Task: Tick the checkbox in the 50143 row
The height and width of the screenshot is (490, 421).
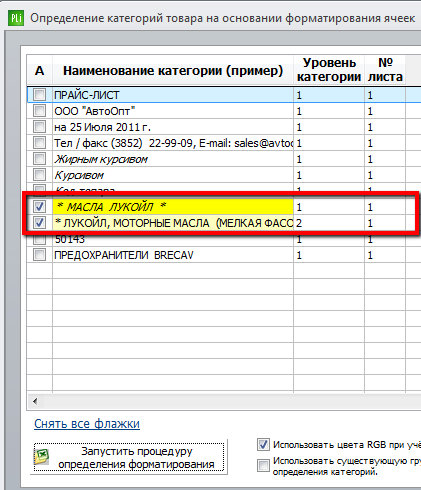Action: pyautogui.click(x=39, y=239)
